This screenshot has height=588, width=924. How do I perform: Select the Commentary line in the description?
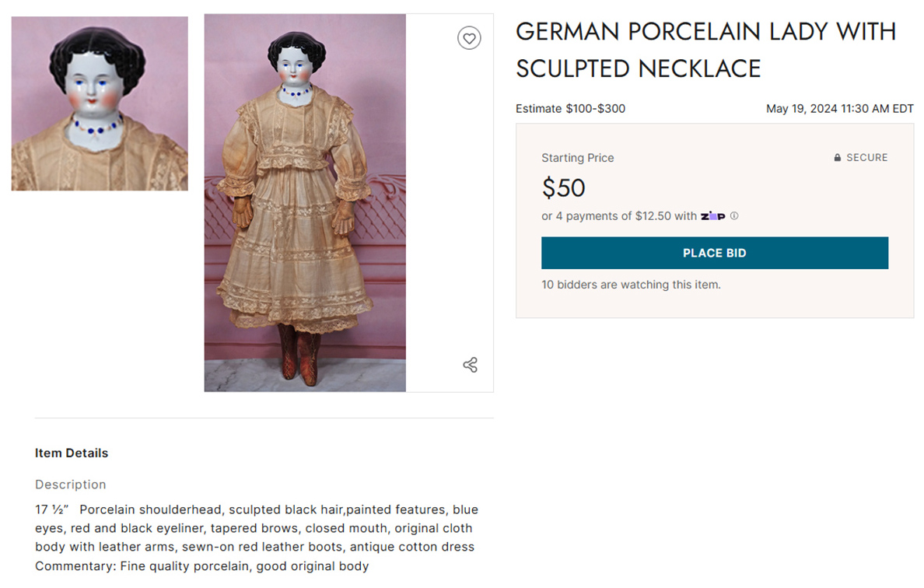tap(201, 565)
